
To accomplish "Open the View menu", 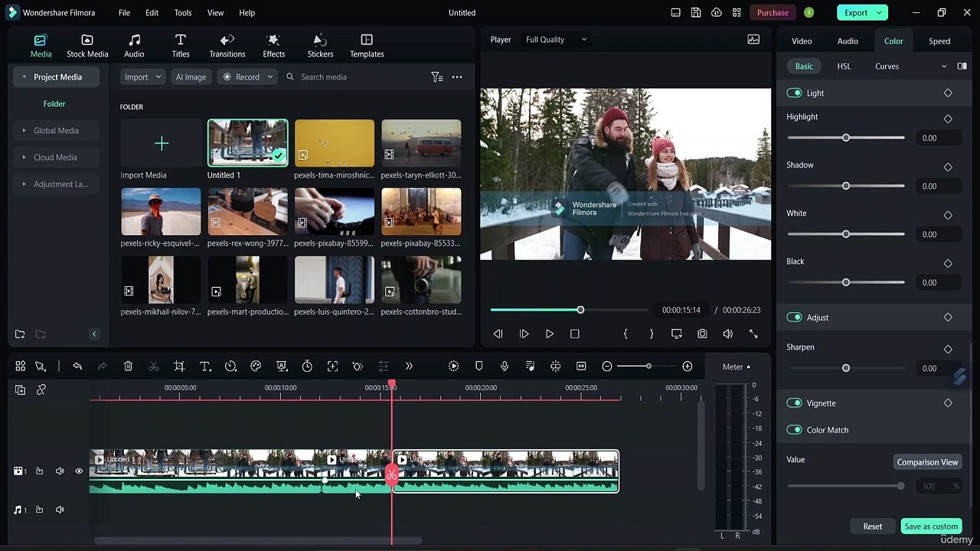I will tap(216, 12).
